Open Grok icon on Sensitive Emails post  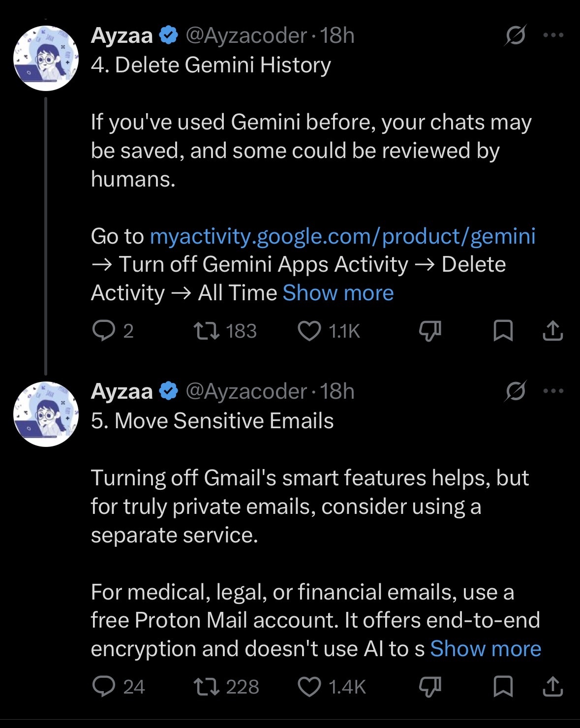click(x=516, y=391)
